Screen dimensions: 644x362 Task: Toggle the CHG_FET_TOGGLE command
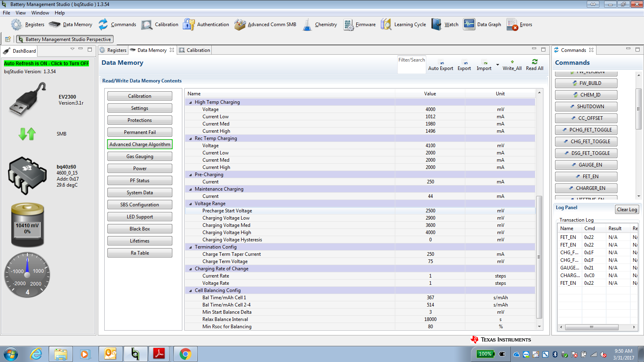(x=586, y=141)
